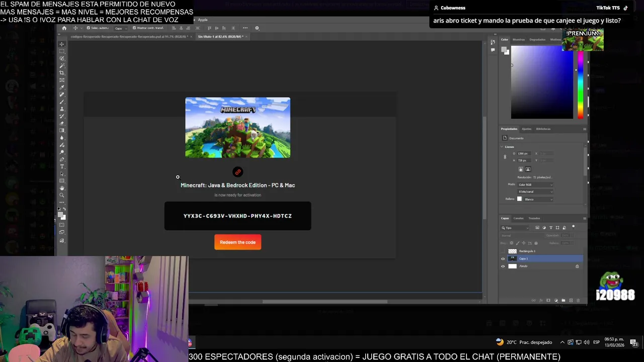
Task: Select the Eraser tool
Action: [x=62, y=123]
